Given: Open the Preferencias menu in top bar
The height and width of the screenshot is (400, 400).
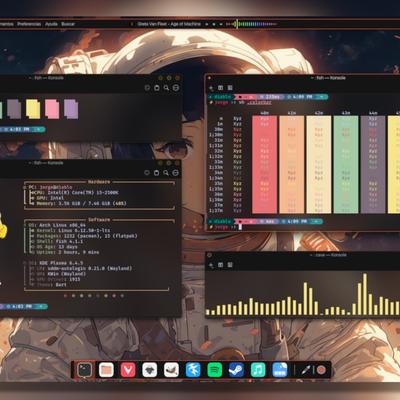Looking at the screenshot, I should (x=29, y=24).
